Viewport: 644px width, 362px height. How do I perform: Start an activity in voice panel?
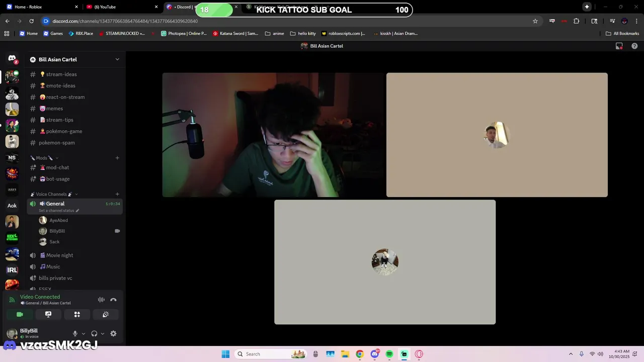77,314
